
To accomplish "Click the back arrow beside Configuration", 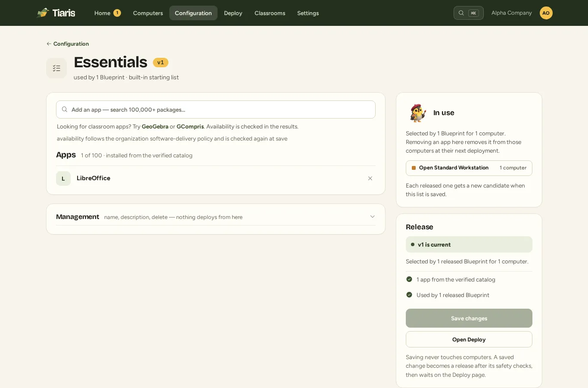I will pos(49,44).
